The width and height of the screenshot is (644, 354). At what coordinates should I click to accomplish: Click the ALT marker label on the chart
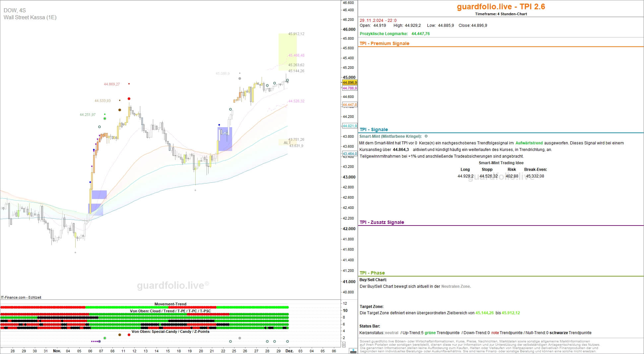[287, 143]
